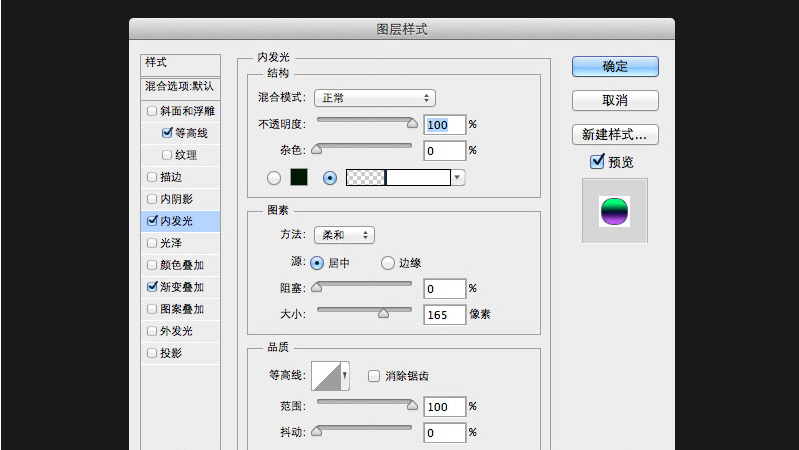The height and width of the screenshot is (450, 799).
Task: Uncheck the 渐变叠加 checkbox
Action: [x=152, y=286]
